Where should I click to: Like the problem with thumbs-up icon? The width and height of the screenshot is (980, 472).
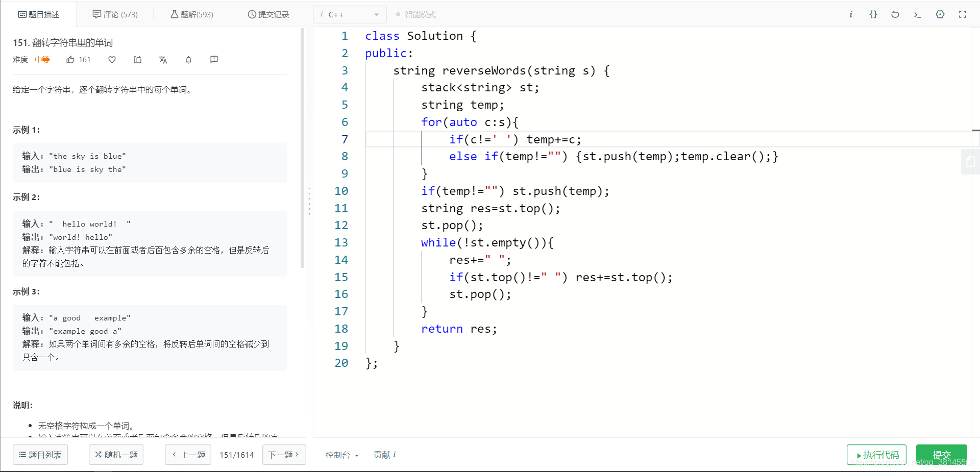click(70, 60)
